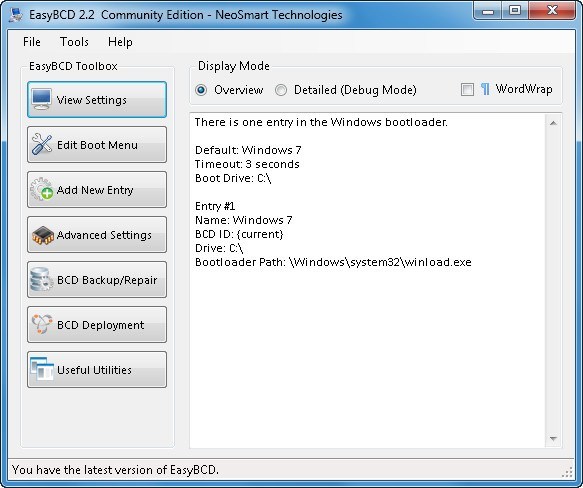This screenshot has width=583, height=488.
Task: Close the EasyBCD window
Action: 552,11
